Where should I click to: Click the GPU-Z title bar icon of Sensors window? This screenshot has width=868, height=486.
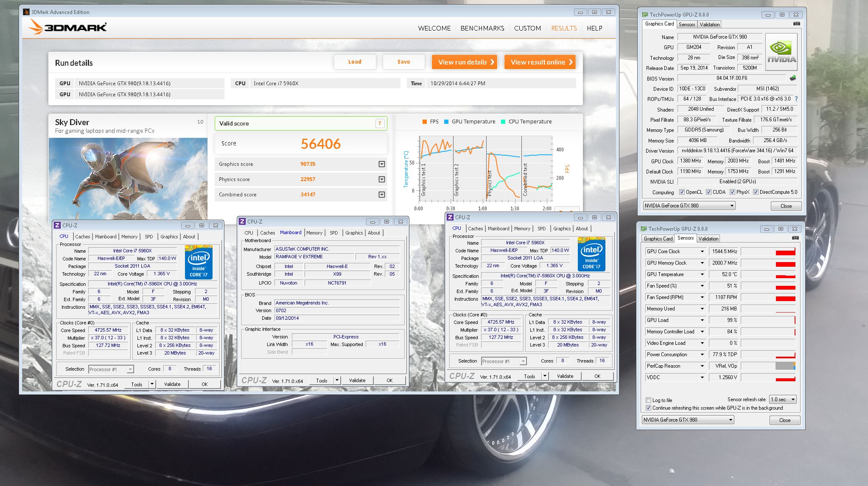(x=644, y=229)
